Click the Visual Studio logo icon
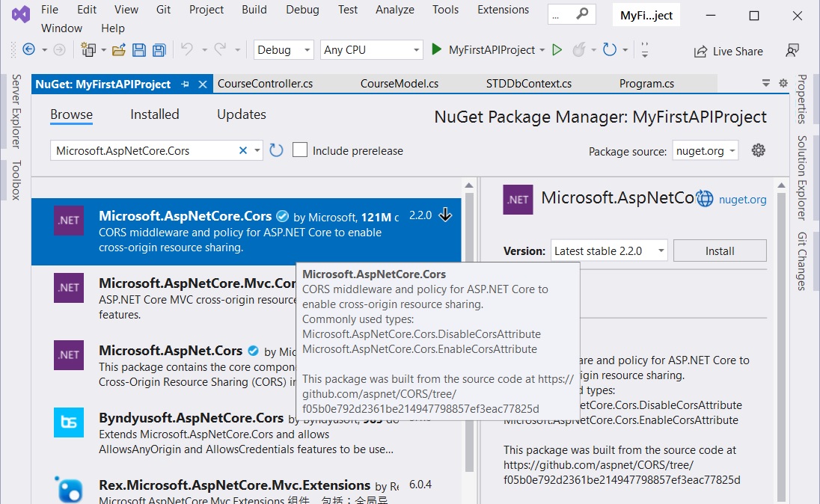This screenshot has height=504, width=820. click(x=21, y=14)
